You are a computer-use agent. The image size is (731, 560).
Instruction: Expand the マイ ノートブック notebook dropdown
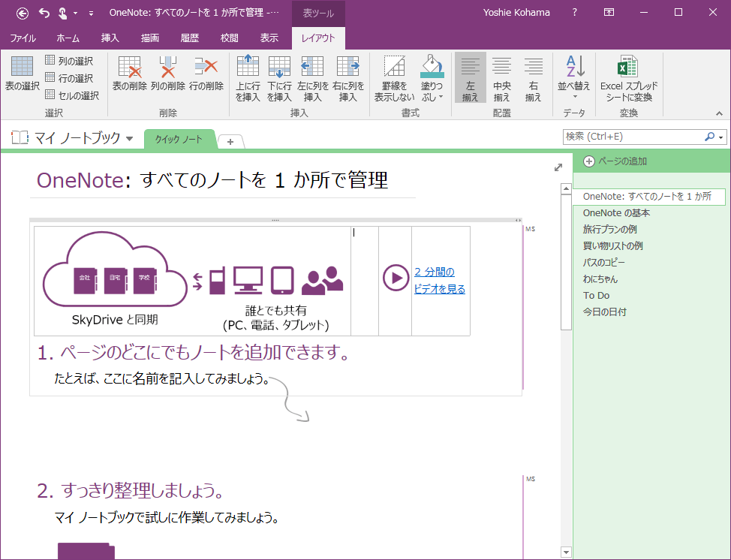click(129, 139)
